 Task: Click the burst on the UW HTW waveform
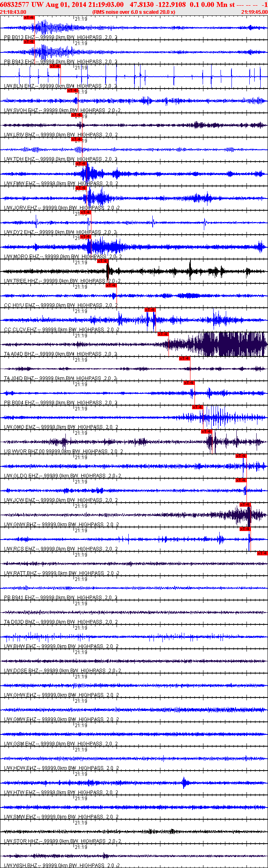click(185, 783)
